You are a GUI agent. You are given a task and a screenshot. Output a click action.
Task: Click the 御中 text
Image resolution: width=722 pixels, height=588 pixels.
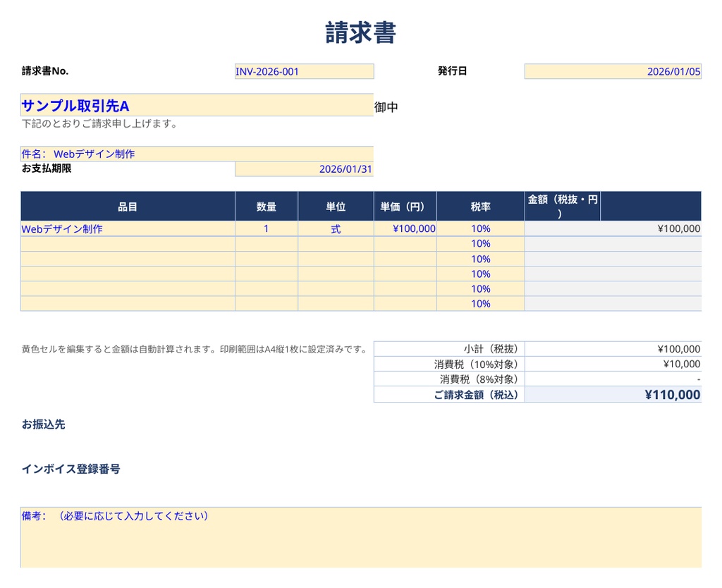tap(386, 107)
